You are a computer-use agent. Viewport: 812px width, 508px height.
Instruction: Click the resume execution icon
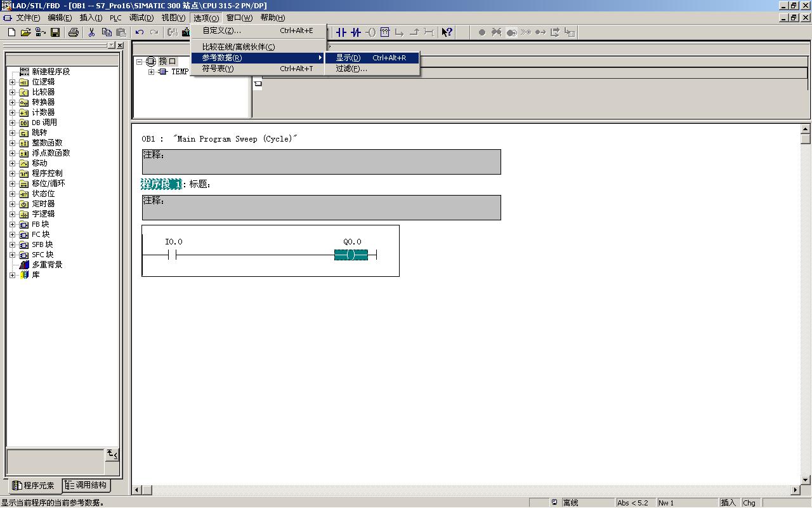point(540,32)
